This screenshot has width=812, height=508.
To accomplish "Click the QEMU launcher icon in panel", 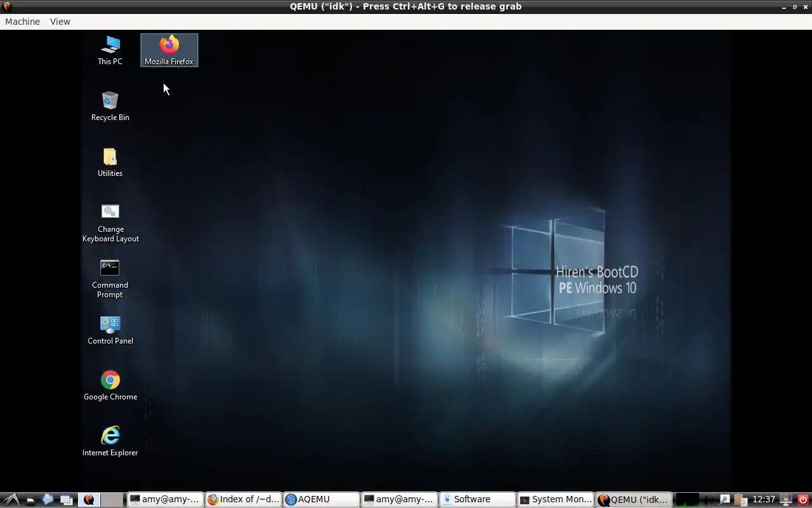I will pyautogui.click(x=89, y=500).
